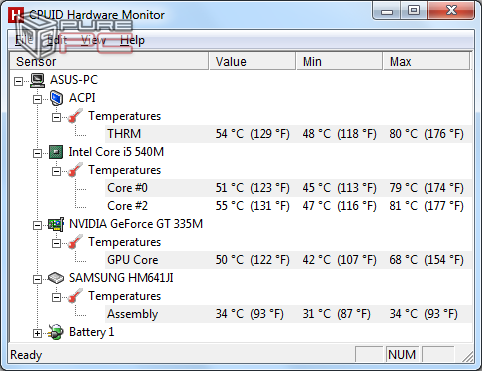Select the THRM sensor row
The width and height of the screenshot is (482, 371).
tap(288, 134)
